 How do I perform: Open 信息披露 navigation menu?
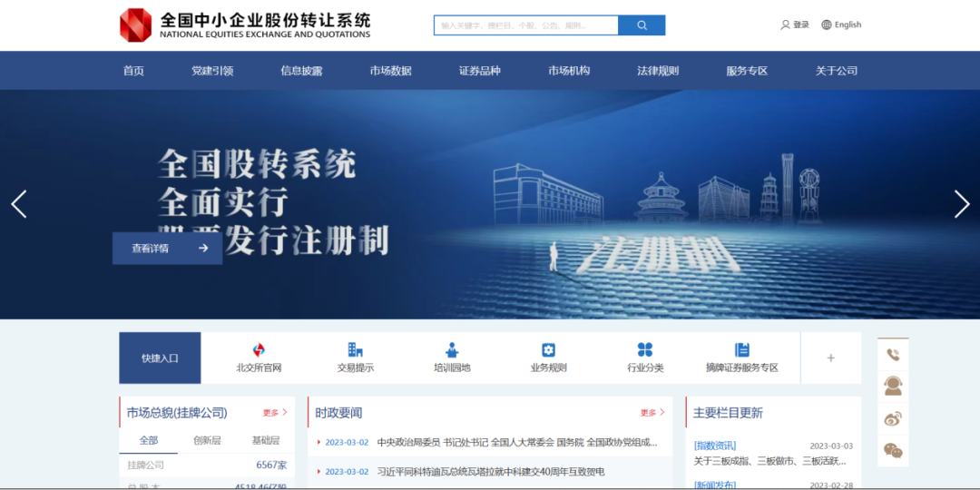point(301,71)
